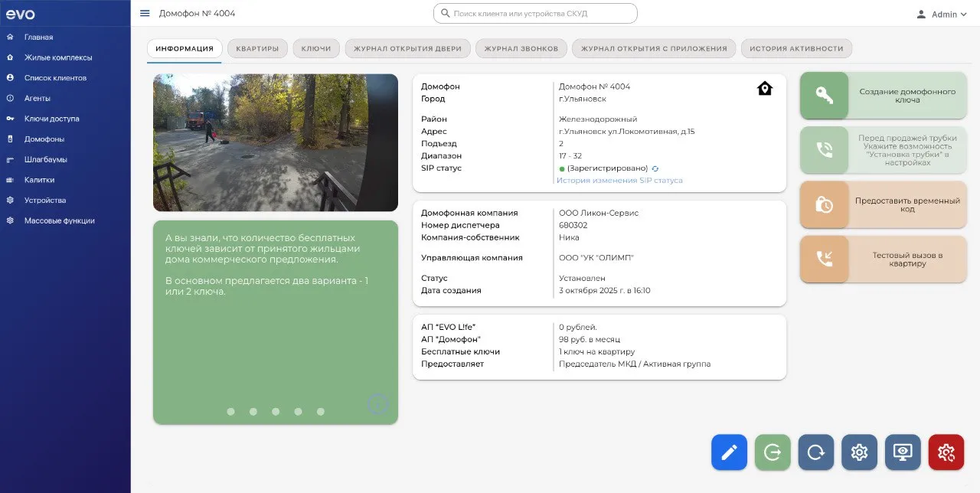Click the temporary code clock icon

(825, 204)
